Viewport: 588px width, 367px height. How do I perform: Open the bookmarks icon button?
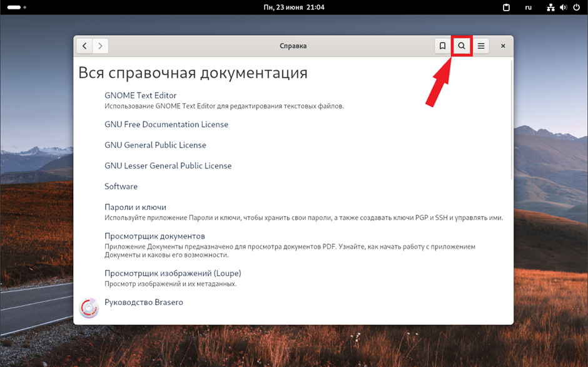[x=442, y=46]
